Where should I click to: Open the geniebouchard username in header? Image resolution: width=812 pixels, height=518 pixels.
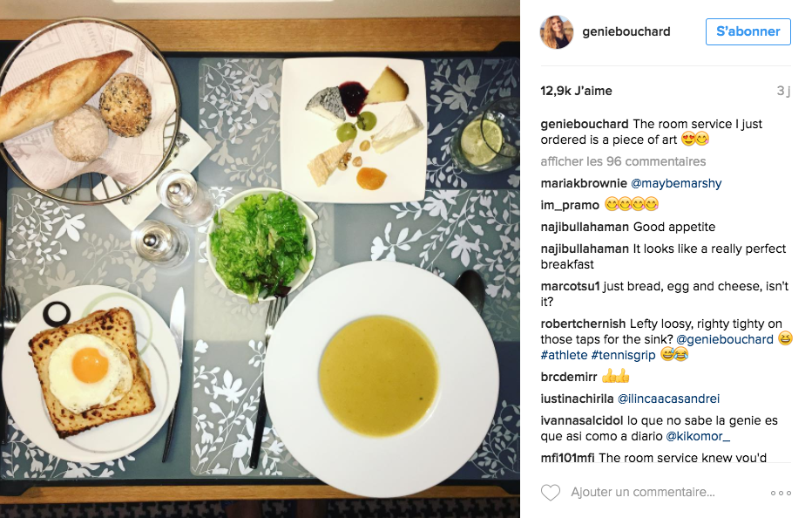click(x=626, y=31)
